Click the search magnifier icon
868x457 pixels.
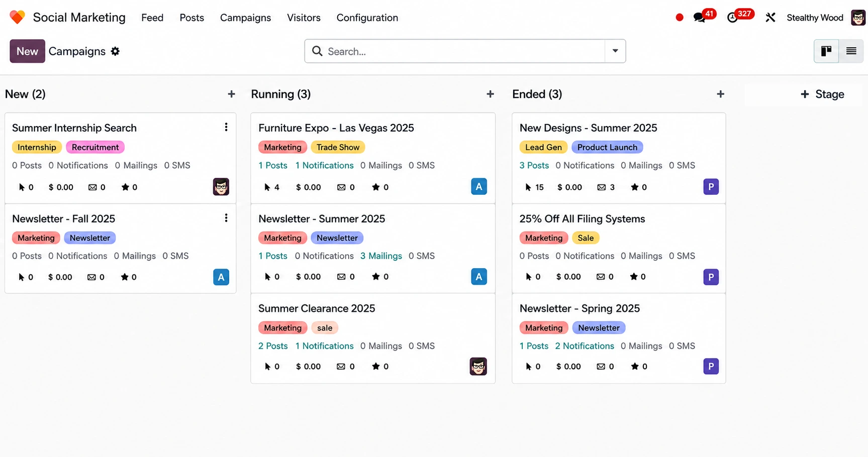pyautogui.click(x=317, y=51)
